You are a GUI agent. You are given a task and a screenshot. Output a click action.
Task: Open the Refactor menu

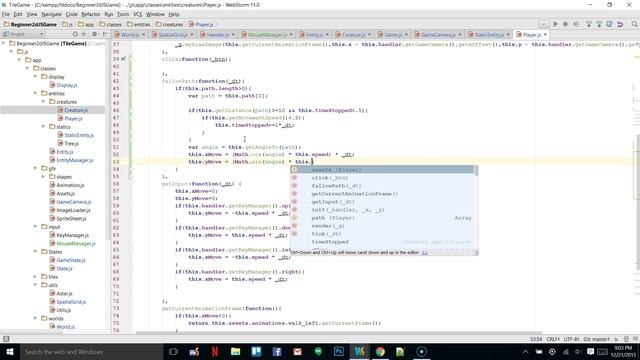(x=91, y=14)
